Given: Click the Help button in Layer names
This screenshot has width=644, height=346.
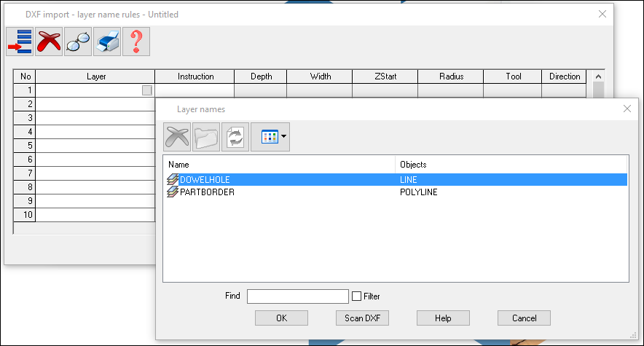Looking at the screenshot, I should (443, 318).
